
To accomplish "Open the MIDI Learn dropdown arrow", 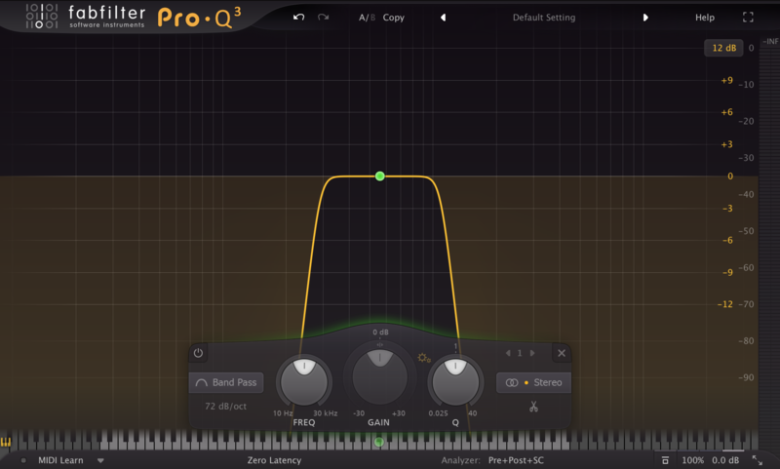I will coord(100,461).
